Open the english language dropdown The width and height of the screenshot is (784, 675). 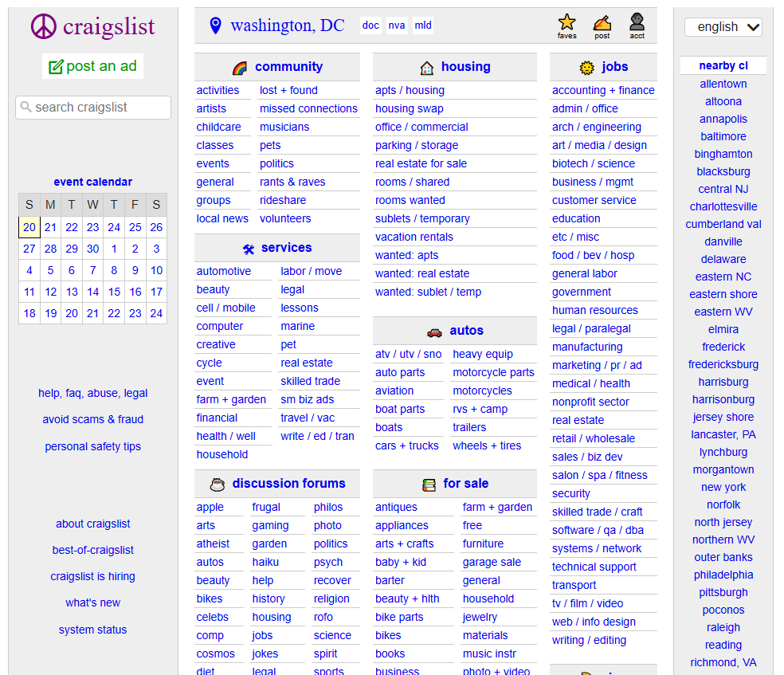click(x=723, y=27)
